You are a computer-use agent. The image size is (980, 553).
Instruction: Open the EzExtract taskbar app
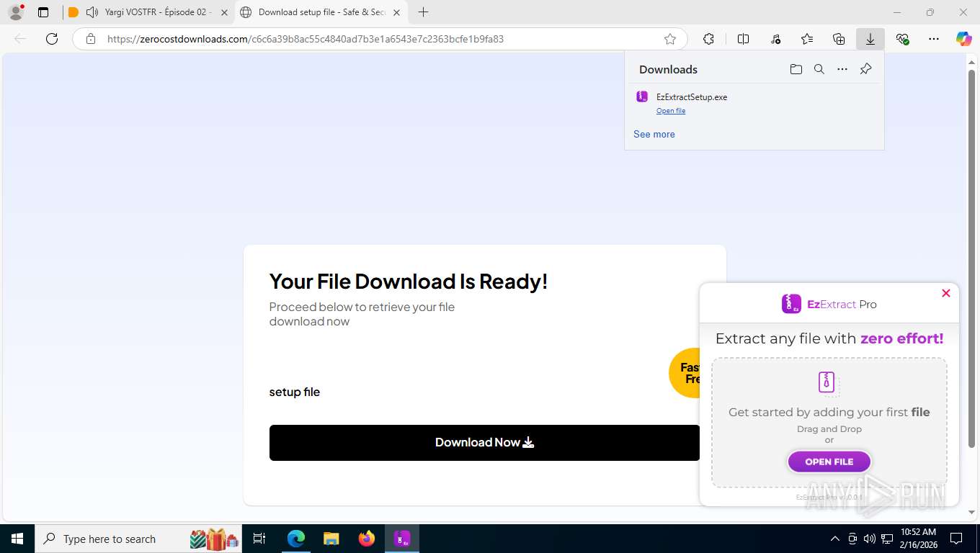click(x=402, y=539)
